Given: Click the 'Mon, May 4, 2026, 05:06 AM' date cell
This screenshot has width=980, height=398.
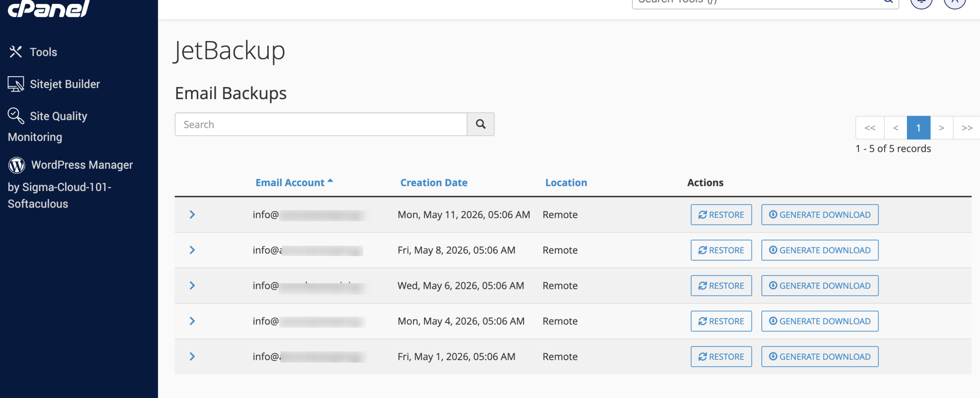Looking at the screenshot, I should coord(461,321).
